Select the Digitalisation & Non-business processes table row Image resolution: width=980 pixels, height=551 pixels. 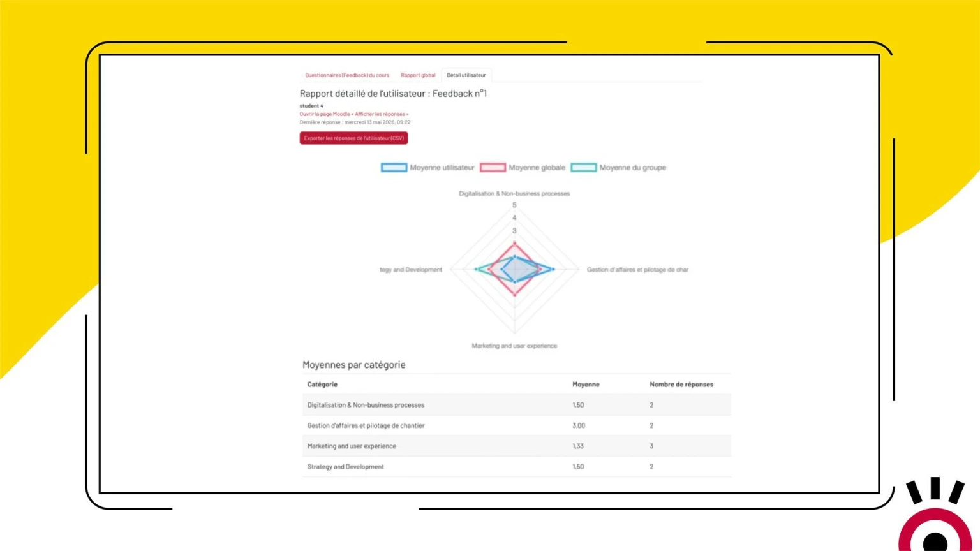tap(517, 405)
